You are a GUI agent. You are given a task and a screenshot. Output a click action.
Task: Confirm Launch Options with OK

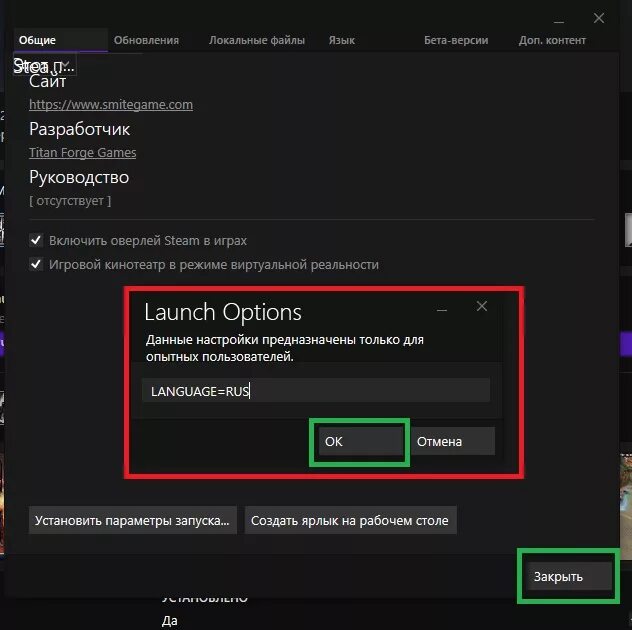361,441
